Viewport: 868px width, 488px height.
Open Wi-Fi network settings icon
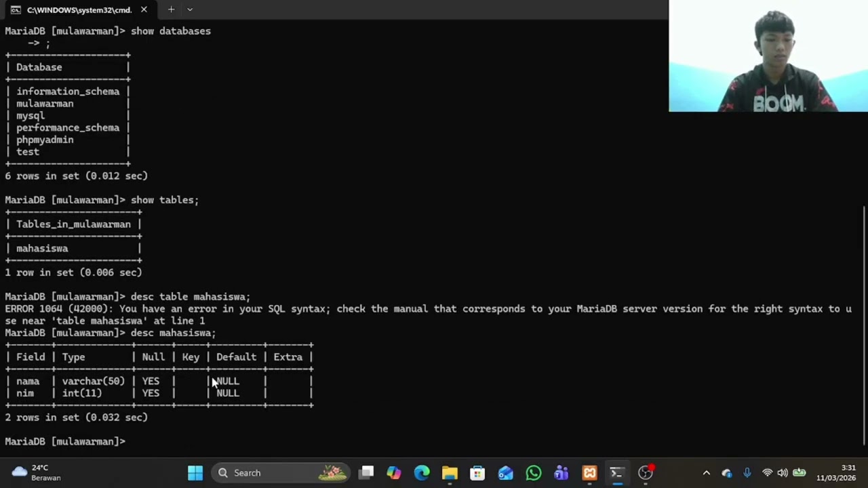767,473
